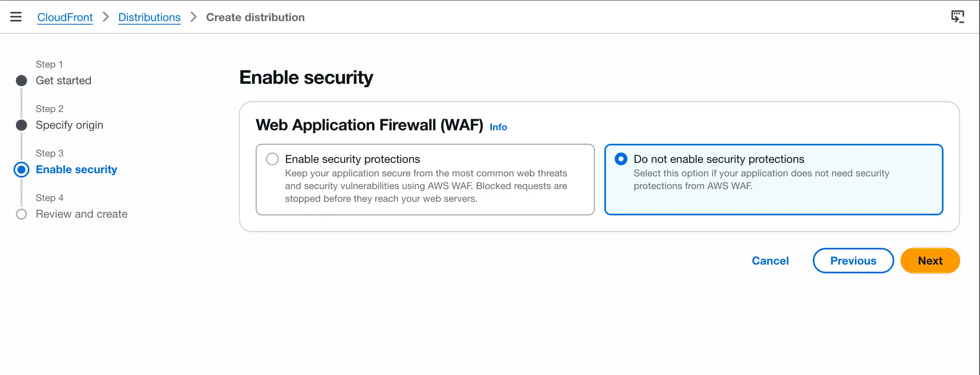The image size is (980, 375).
Task: Click the Next button
Action: pyautogui.click(x=930, y=261)
